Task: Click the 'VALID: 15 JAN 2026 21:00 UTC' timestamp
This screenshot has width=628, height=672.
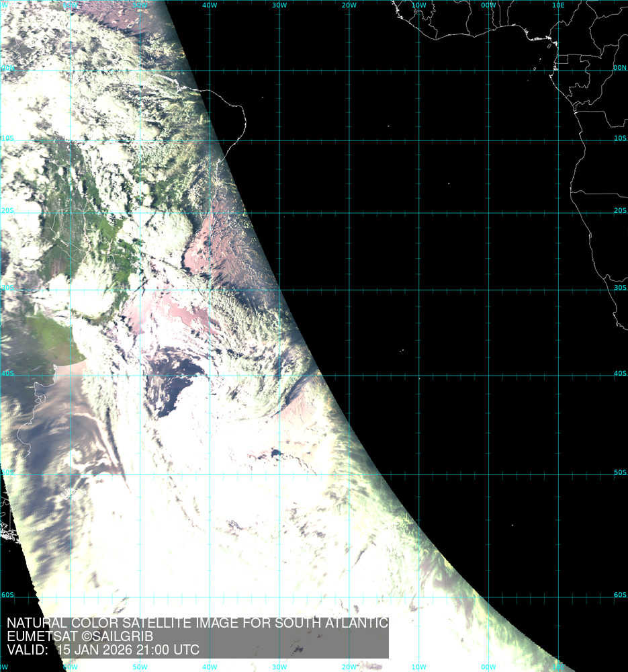Action: tap(103, 650)
